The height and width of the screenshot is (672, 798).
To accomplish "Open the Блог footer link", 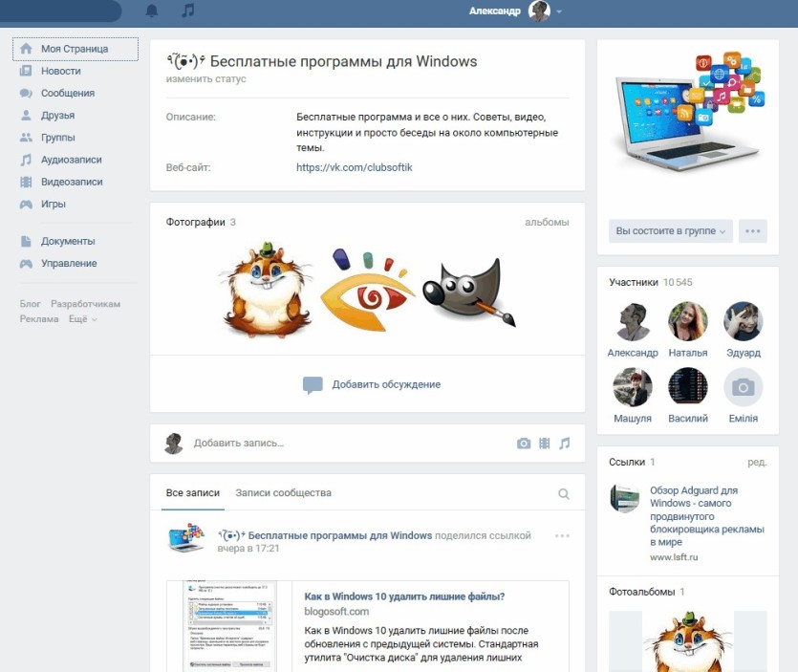I will tap(30, 304).
